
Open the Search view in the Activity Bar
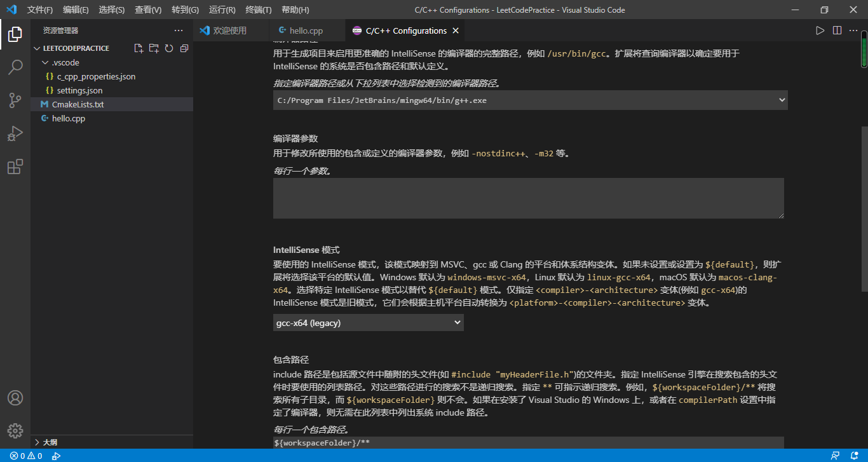point(15,67)
